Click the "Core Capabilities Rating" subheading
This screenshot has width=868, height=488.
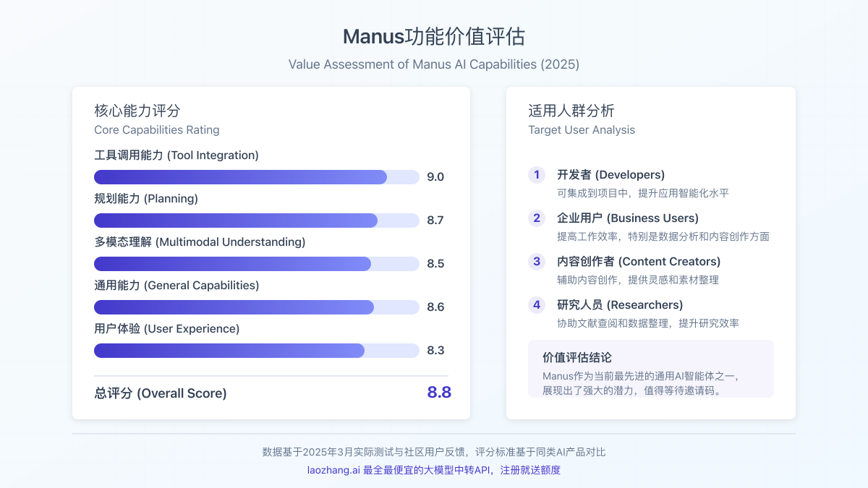(157, 130)
